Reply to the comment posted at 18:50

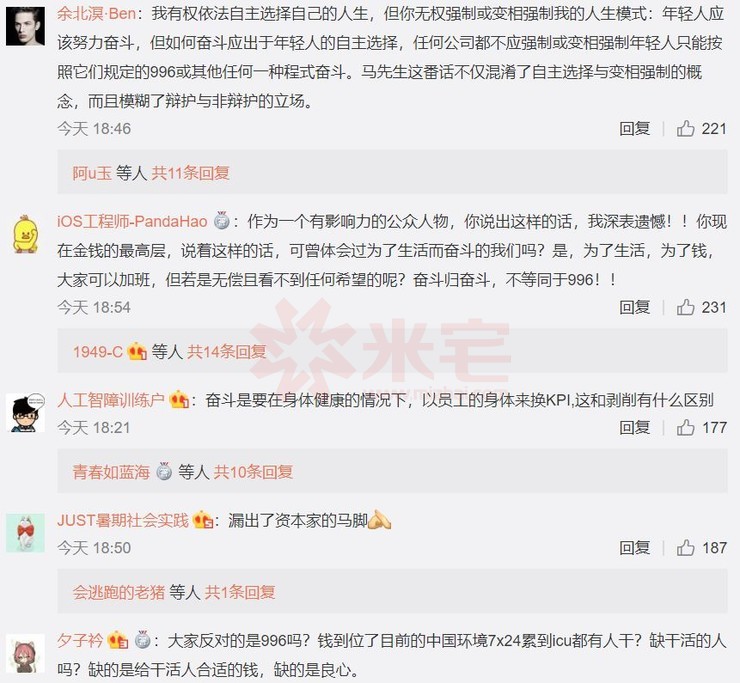click(x=634, y=548)
